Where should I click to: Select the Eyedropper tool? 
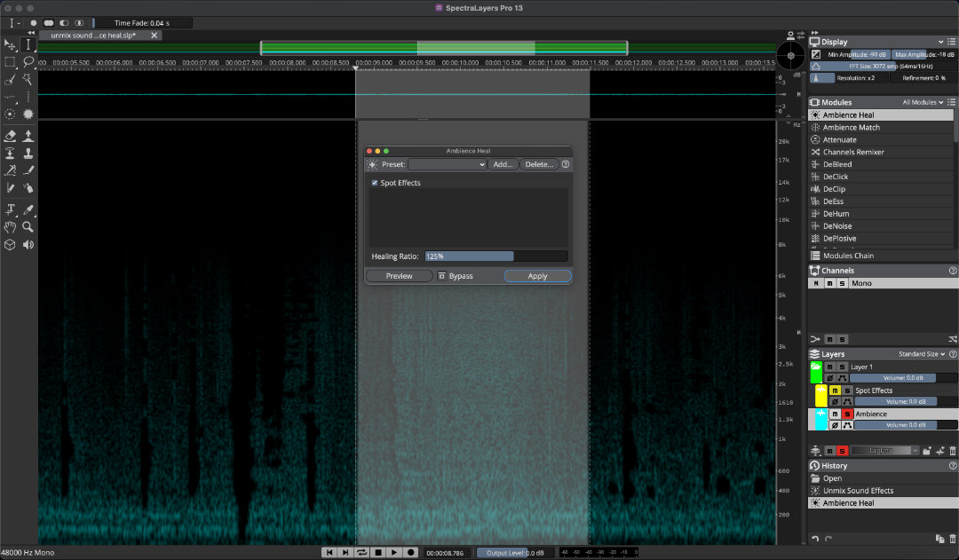[x=28, y=209]
